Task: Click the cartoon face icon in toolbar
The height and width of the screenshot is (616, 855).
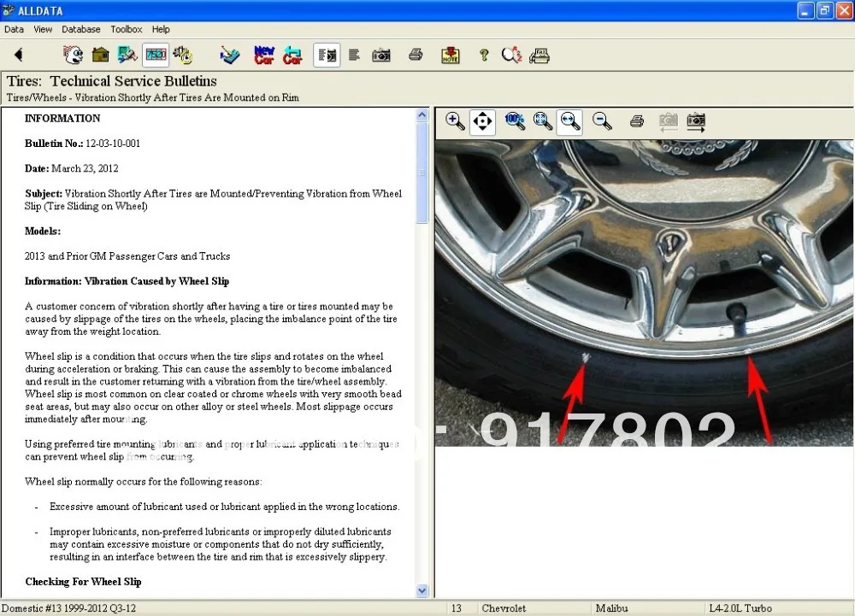Action: pos(73,55)
